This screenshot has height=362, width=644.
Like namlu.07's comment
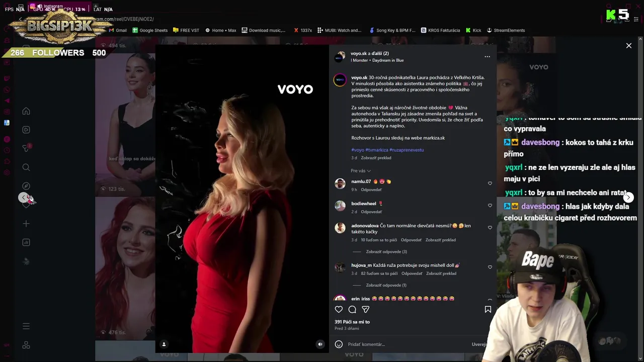click(490, 184)
